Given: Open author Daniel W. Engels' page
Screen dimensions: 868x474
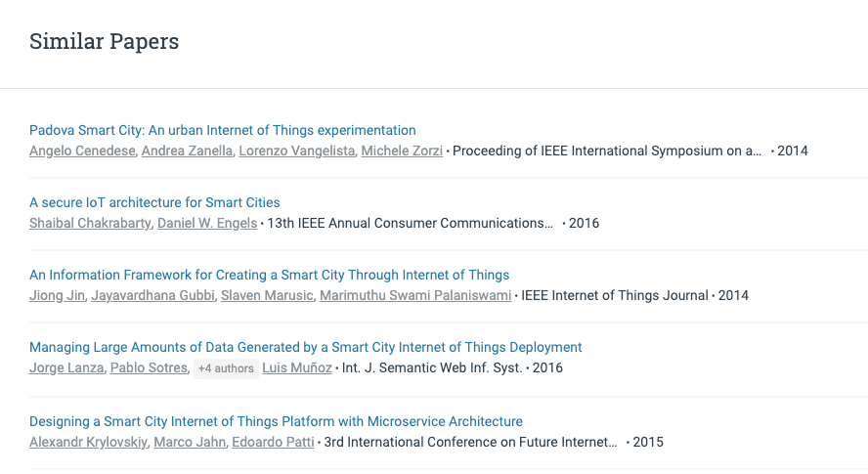Looking at the screenshot, I should pyautogui.click(x=207, y=223).
